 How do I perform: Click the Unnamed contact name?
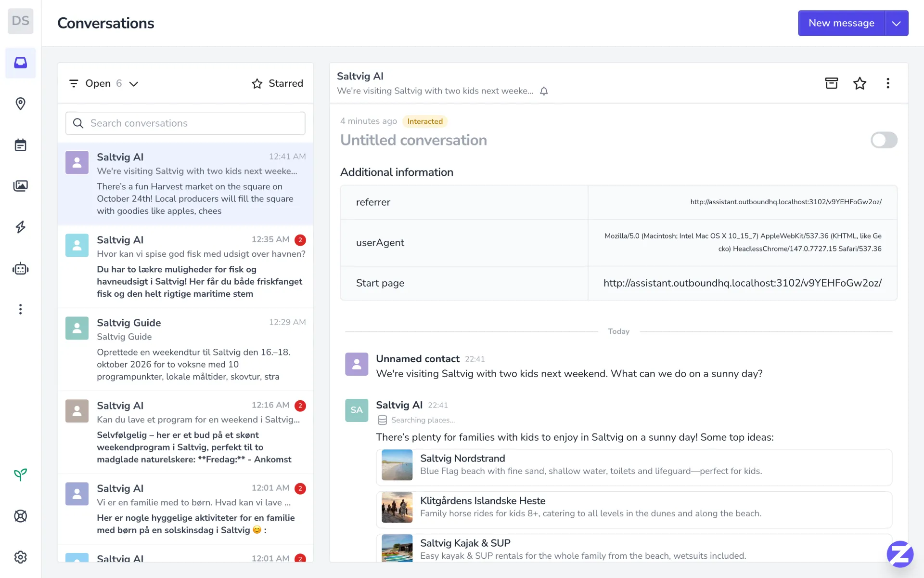coord(418,359)
